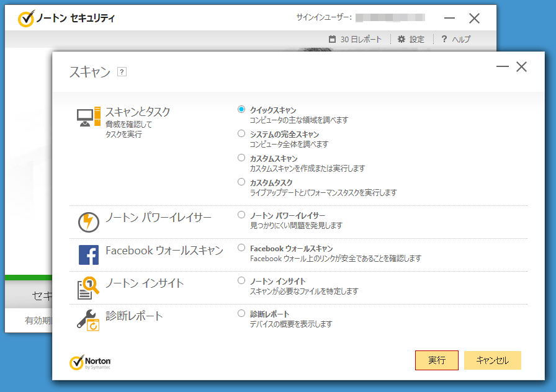Click the ノートン セキュリティ title text
This screenshot has width=556, height=392.
coord(76,18)
